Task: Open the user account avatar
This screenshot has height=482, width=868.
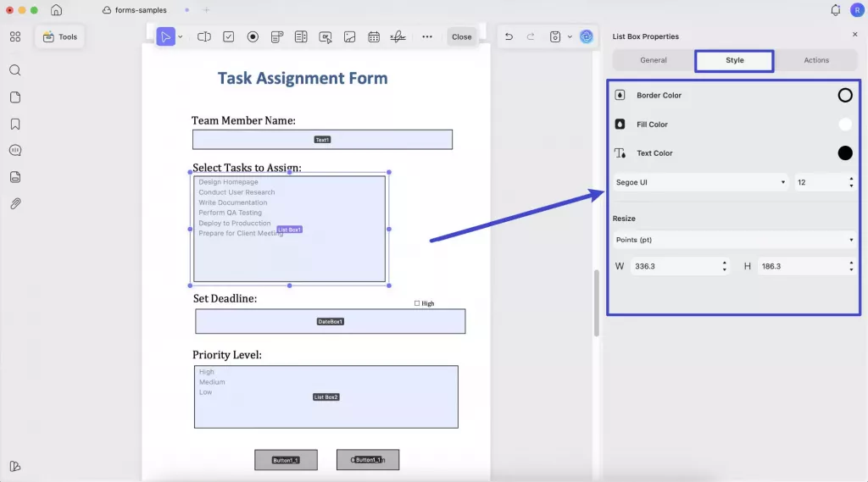Action: click(857, 10)
